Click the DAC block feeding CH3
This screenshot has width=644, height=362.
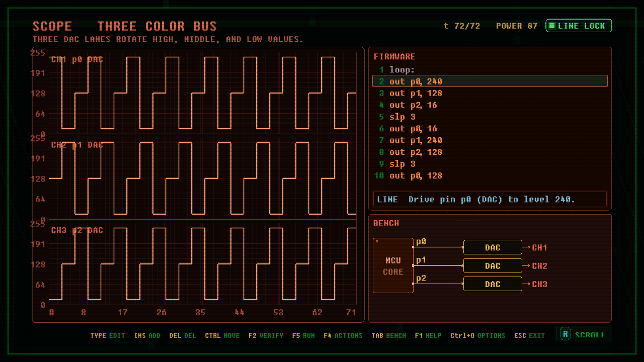tap(493, 284)
